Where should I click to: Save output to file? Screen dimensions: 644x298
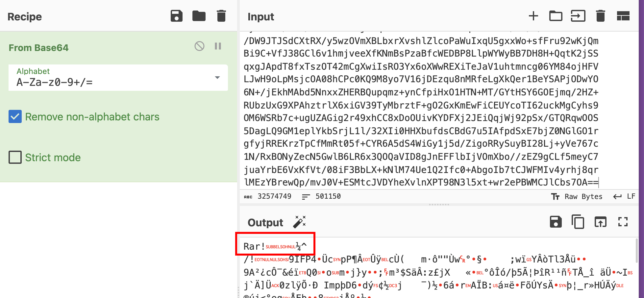(556, 222)
